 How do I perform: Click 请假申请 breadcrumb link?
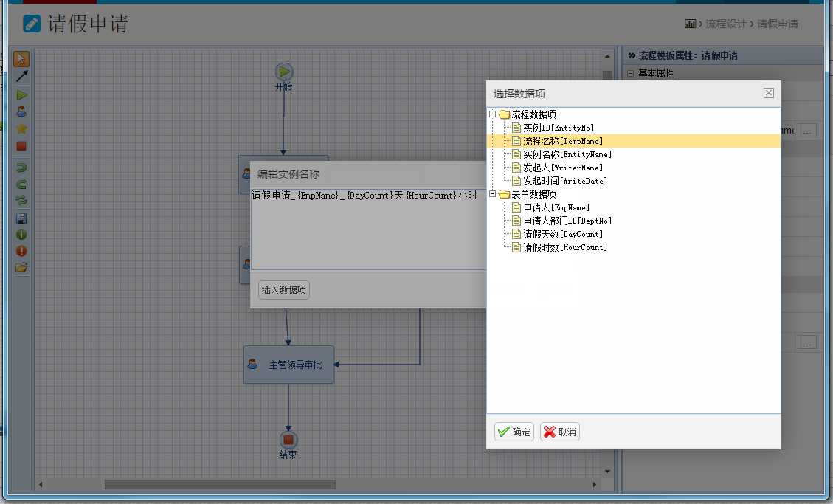777,24
